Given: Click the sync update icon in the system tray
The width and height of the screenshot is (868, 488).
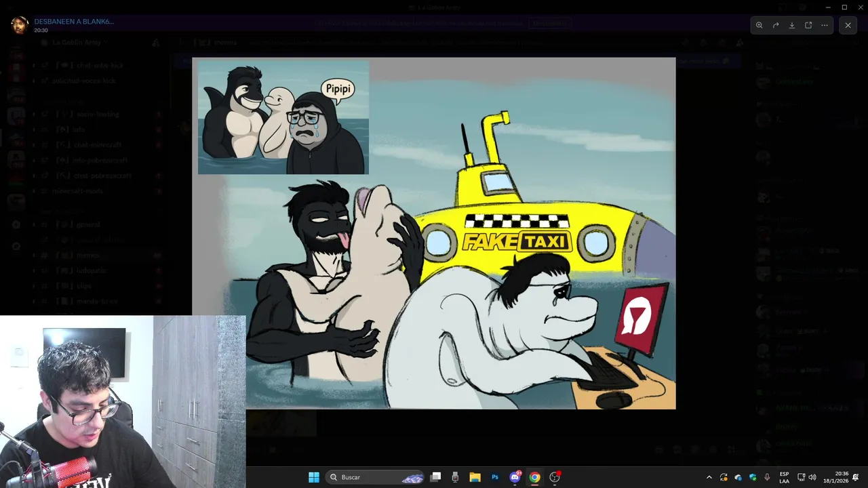Looking at the screenshot, I should tap(724, 477).
